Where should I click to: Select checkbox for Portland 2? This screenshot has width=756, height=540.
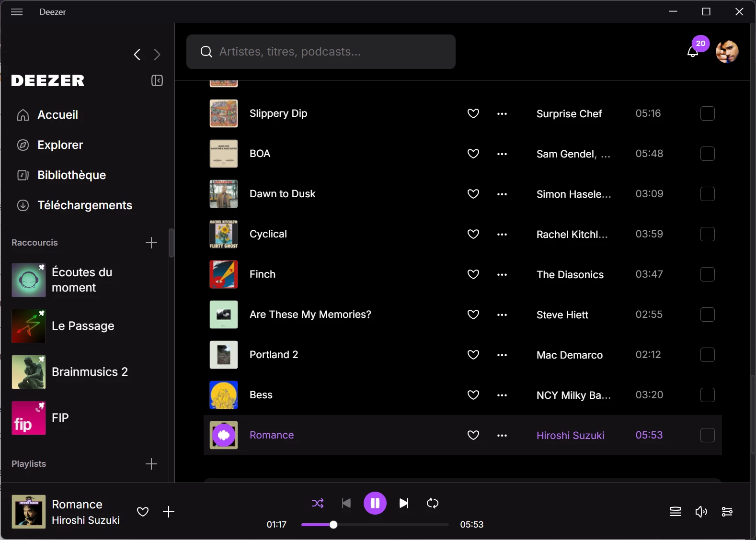708,355
